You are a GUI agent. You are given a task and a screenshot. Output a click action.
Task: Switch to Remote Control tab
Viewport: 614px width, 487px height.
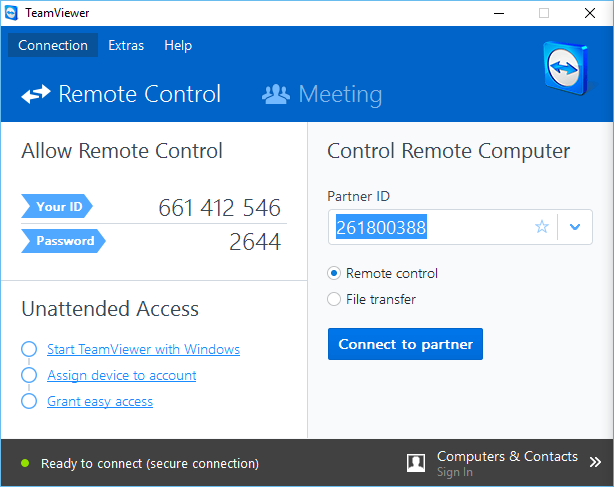[x=121, y=94]
